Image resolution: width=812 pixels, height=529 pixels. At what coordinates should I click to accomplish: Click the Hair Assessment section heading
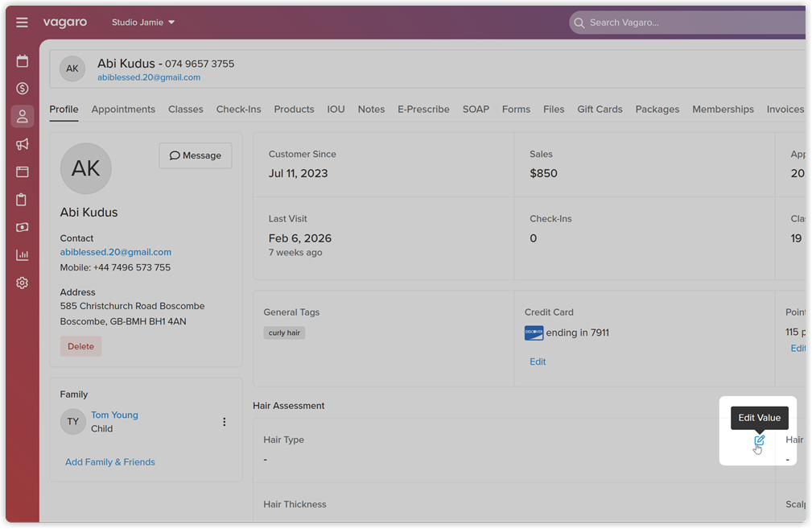[x=288, y=406]
